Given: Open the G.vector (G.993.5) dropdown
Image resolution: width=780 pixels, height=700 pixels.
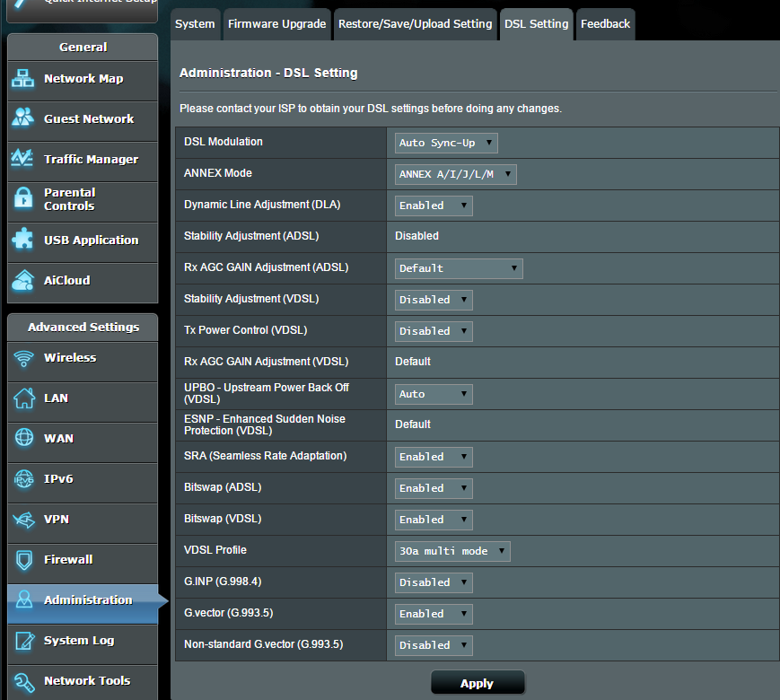Looking at the screenshot, I should pos(434,614).
